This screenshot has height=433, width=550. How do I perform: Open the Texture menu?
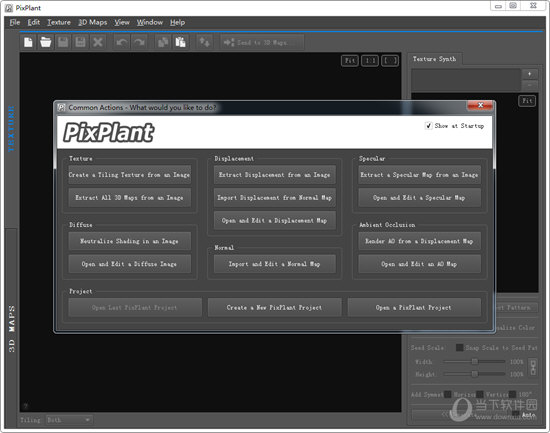(59, 22)
